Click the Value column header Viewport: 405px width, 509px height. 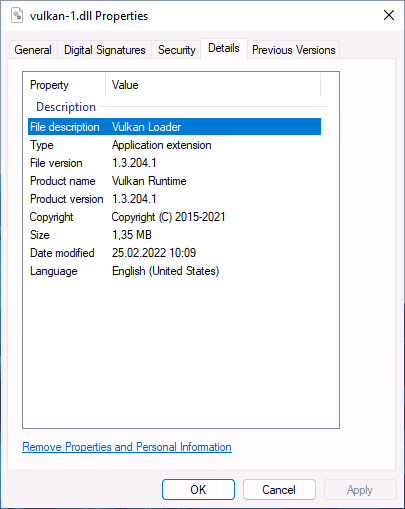(213, 85)
